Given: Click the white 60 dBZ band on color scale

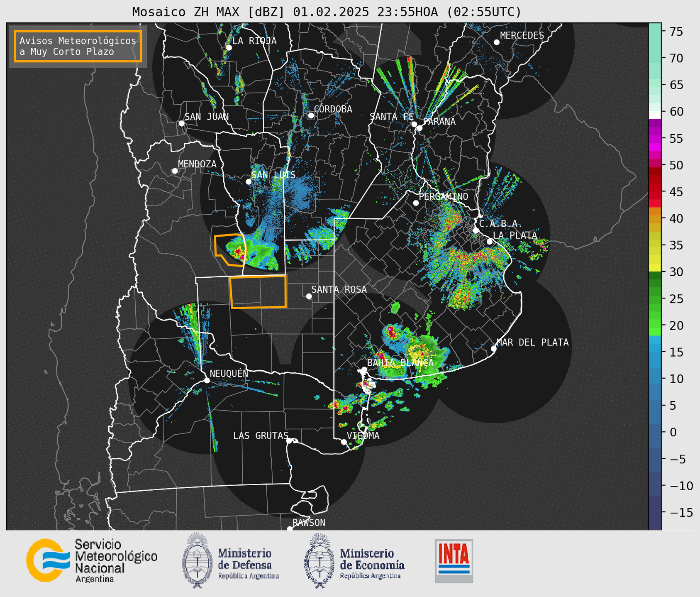Looking at the screenshot, I should pos(655,115).
